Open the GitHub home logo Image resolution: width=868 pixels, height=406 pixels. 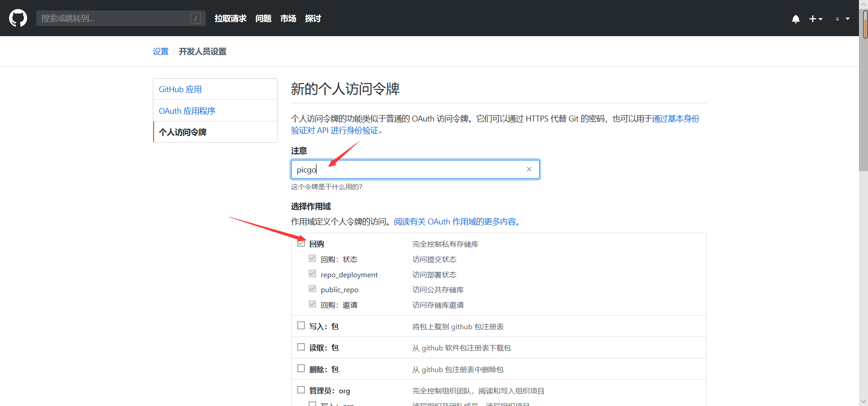[18, 18]
